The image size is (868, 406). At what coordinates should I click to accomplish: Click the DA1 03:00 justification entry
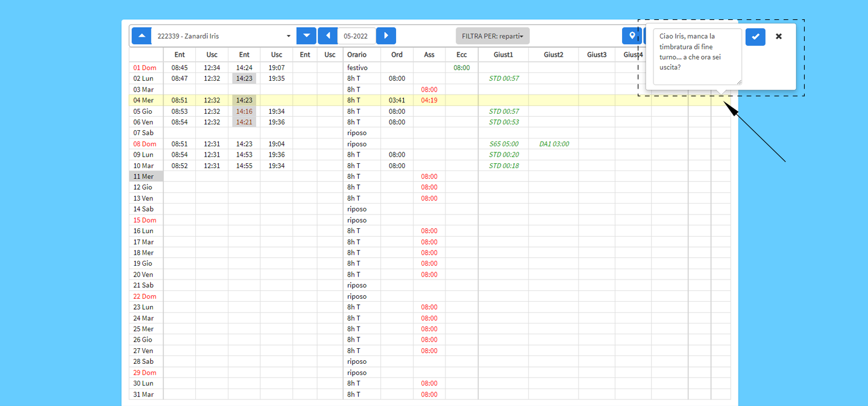(553, 144)
